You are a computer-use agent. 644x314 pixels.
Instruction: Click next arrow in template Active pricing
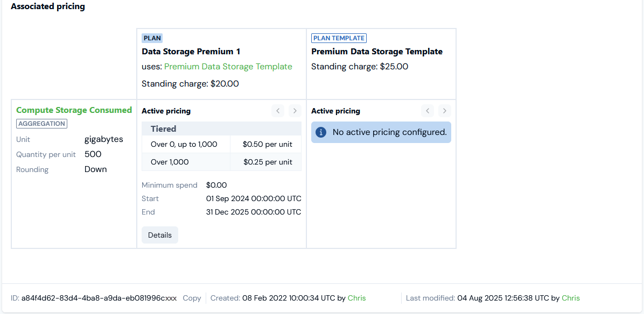444,111
